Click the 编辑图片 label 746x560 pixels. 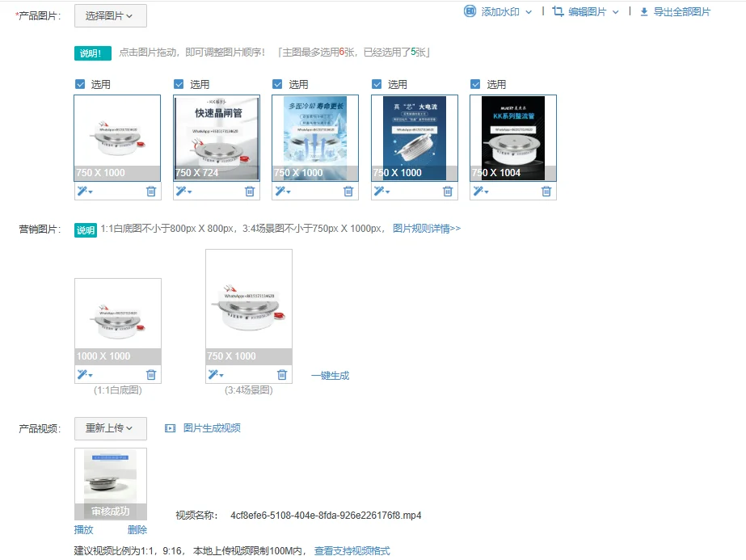(587, 12)
